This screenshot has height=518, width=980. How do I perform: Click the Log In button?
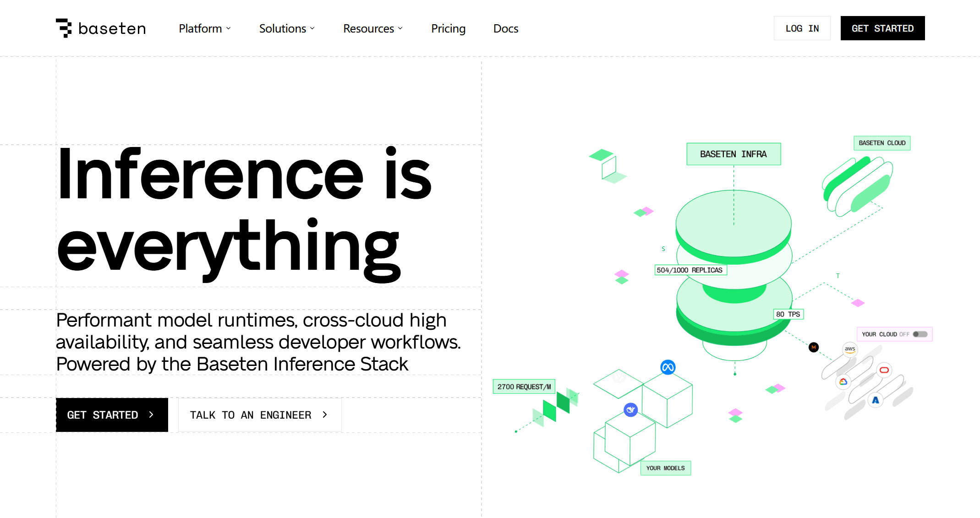coord(802,28)
